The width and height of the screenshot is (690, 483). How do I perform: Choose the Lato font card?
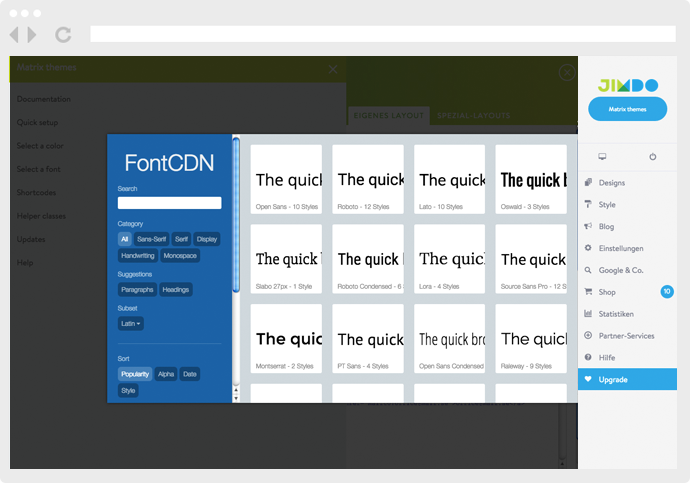click(449, 179)
